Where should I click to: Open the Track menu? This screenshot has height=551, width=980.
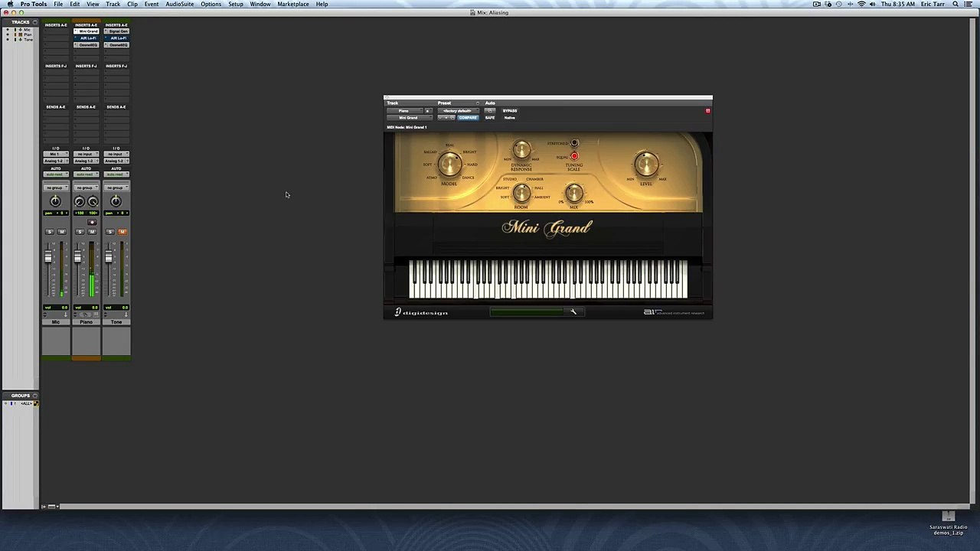[x=113, y=5]
